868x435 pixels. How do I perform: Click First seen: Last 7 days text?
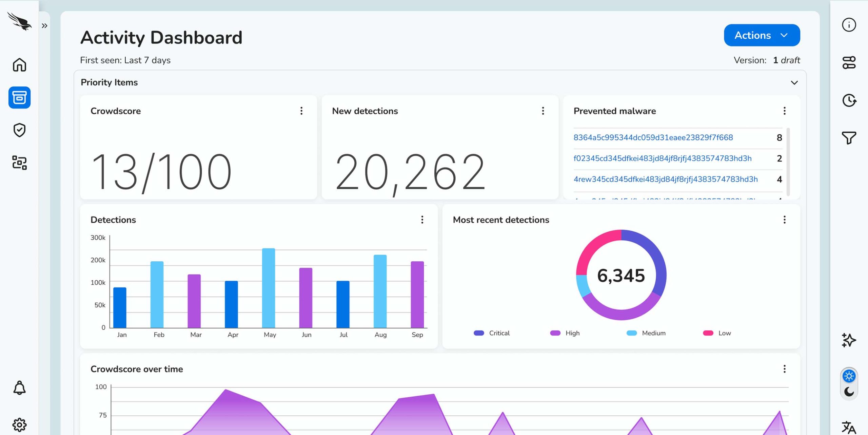click(125, 60)
